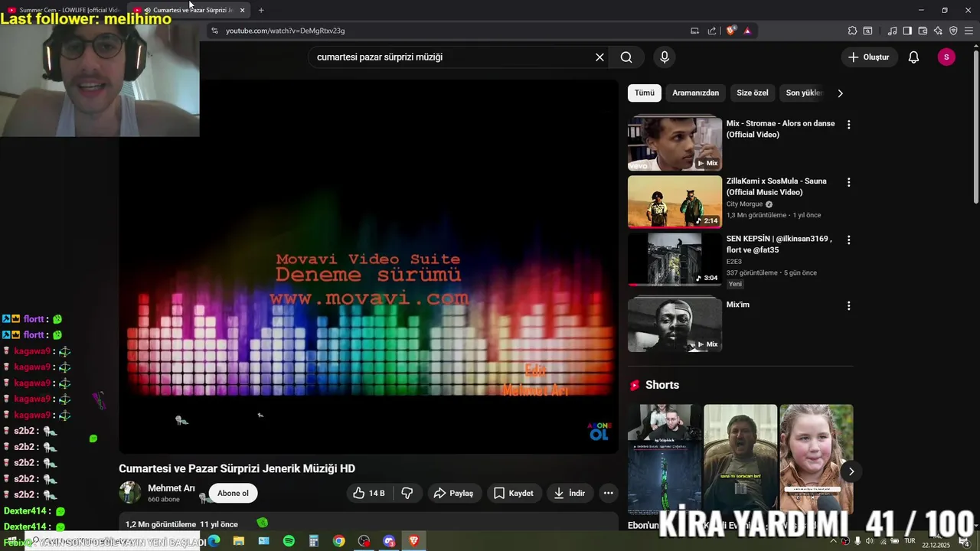
Task: Click the install/cast screen icon in address bar
Action: point(694,31)
